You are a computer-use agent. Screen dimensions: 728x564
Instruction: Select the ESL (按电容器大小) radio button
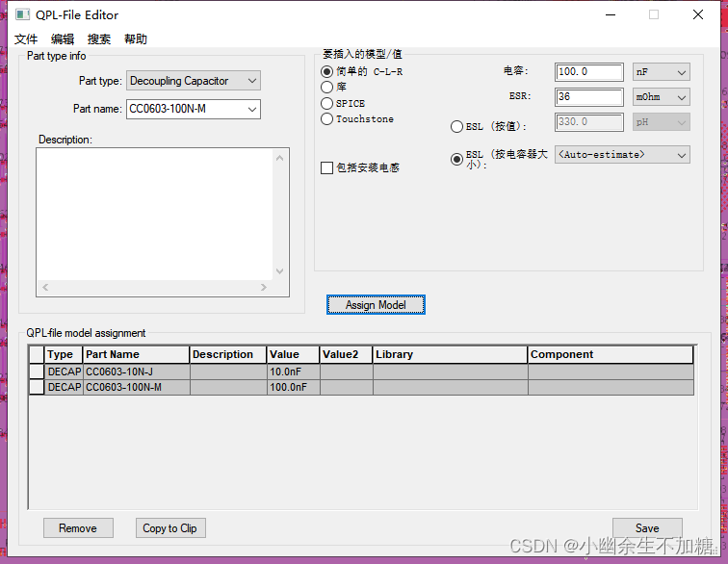pyautogui.click(x=456, y=159)
